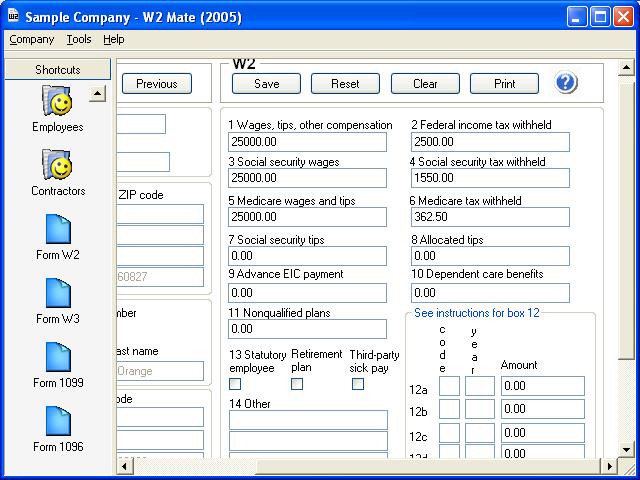Open the Contractors shortcut
Screen dimensions: 640x480
pyautogui.click(x=58, y=173)
